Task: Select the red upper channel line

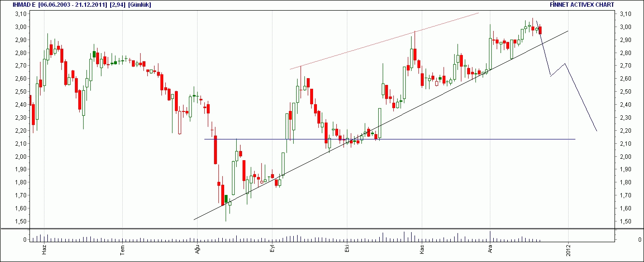Action: [x=384, y=41]
